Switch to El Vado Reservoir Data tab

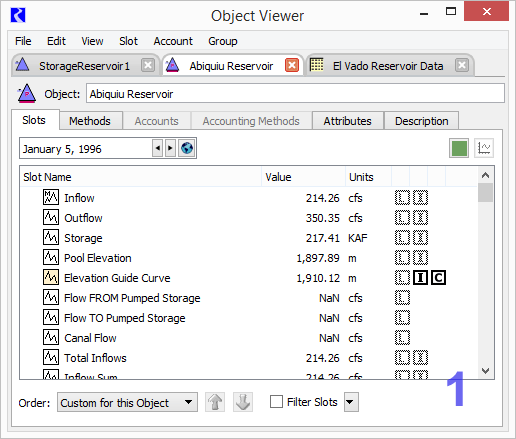pyautogui.click(x=388, y=66)
